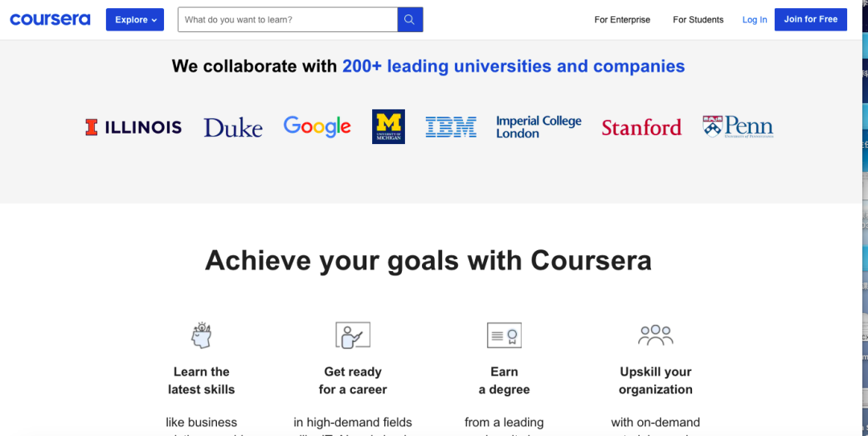The width and height of the screenshot is (868, 436).
Task: Select the University of Michigan logo
Action: pyautogui.click(x=388, y=126)
